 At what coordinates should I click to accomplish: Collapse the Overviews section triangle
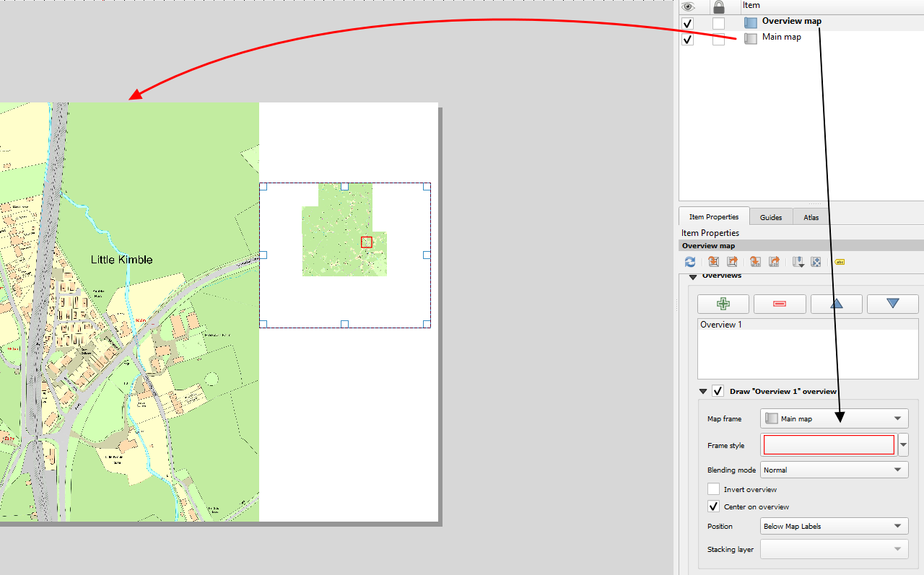[693, 276]
